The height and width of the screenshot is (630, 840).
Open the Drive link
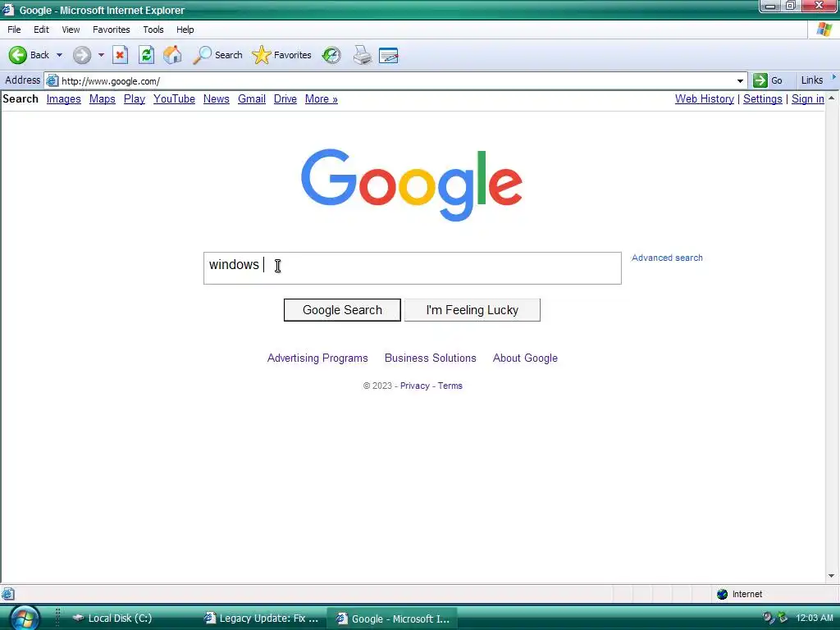click(285, 99)
